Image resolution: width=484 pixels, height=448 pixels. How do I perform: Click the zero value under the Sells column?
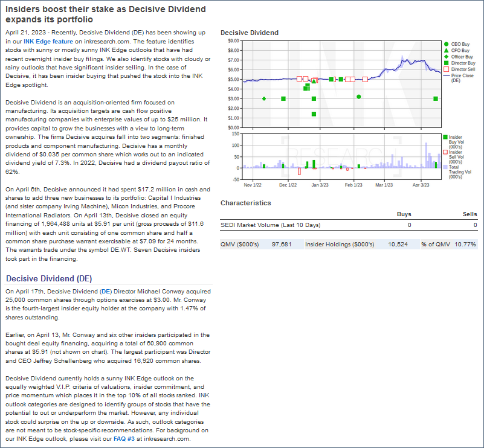(476, 225)
